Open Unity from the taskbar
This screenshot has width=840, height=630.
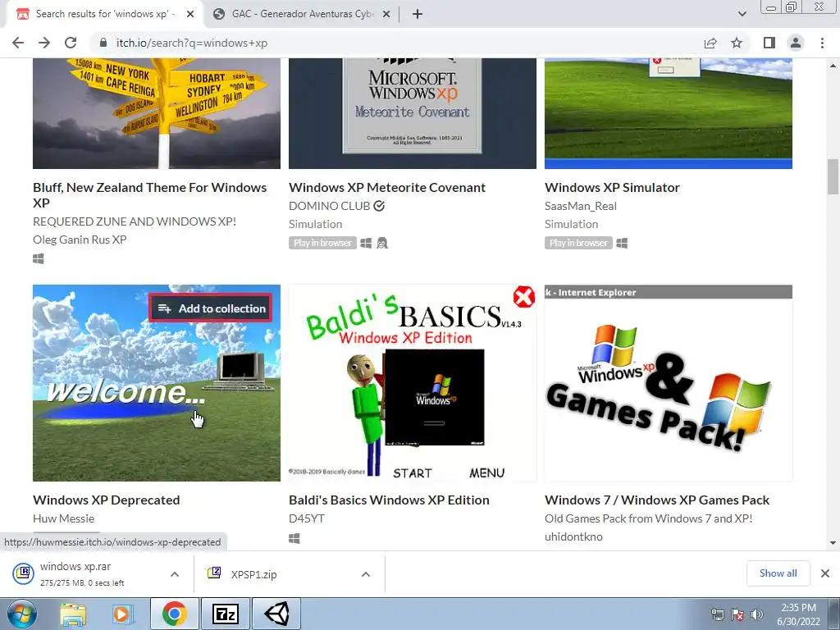pos(277,614)
